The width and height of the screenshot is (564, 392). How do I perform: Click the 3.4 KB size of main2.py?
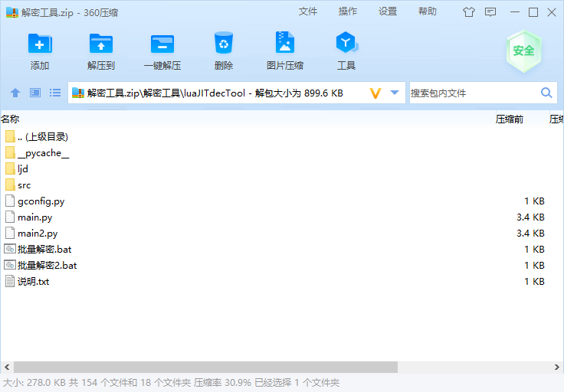click(x=530, y=234)
